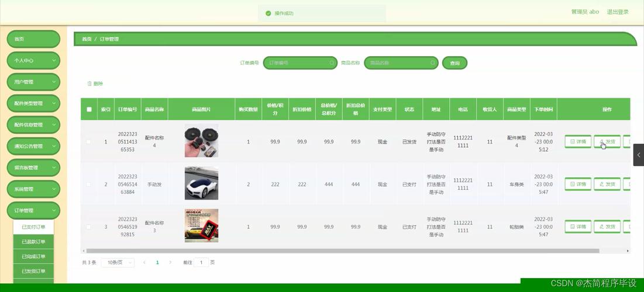This screenshot has height=292, width=644.
Task: Select the checkbox for order row 3
Action: [x=89, y=227]
